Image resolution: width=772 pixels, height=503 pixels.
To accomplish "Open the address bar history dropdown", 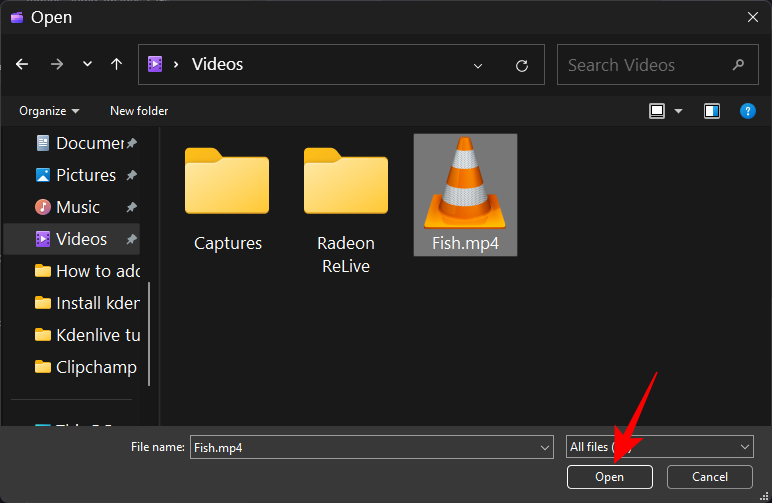I will click(478, 65).
